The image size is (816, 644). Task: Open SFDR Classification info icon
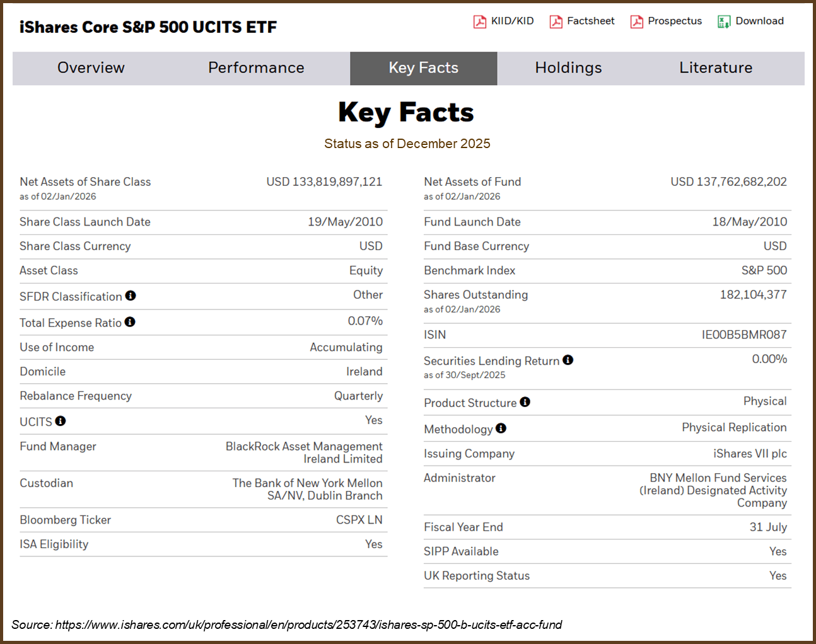(131, 296)
